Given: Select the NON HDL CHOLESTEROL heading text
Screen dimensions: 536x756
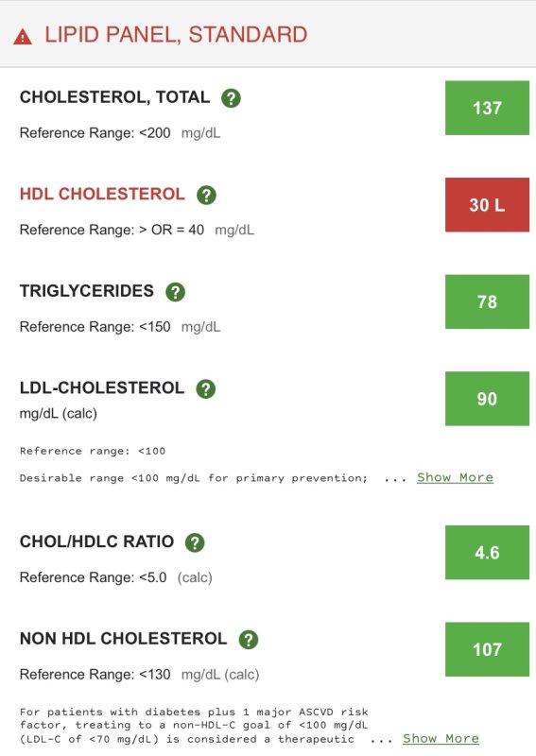Looking at the screenshot, I should pos(124,639).
